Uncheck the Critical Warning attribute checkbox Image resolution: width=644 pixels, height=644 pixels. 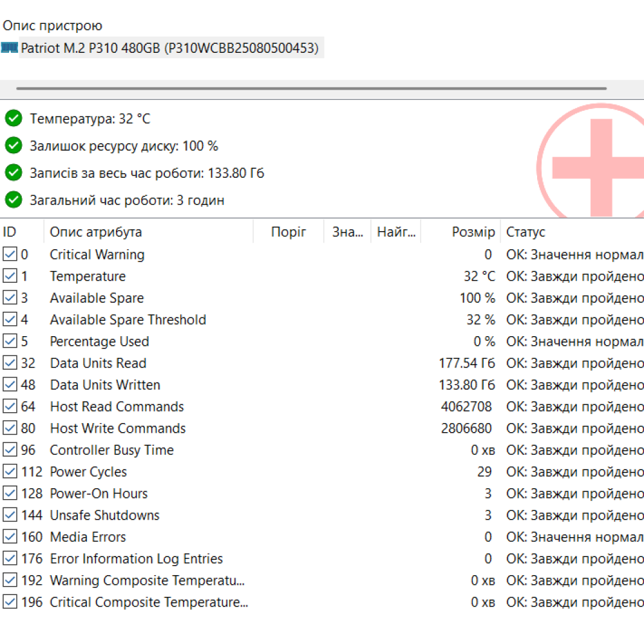click(10, 254)
